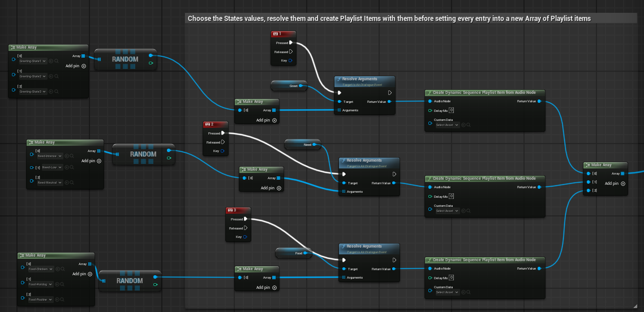Click Return Value pin on bottom playlist node
Image resolution: width=644 pixels, height=312 pixels.
(539, 268)
